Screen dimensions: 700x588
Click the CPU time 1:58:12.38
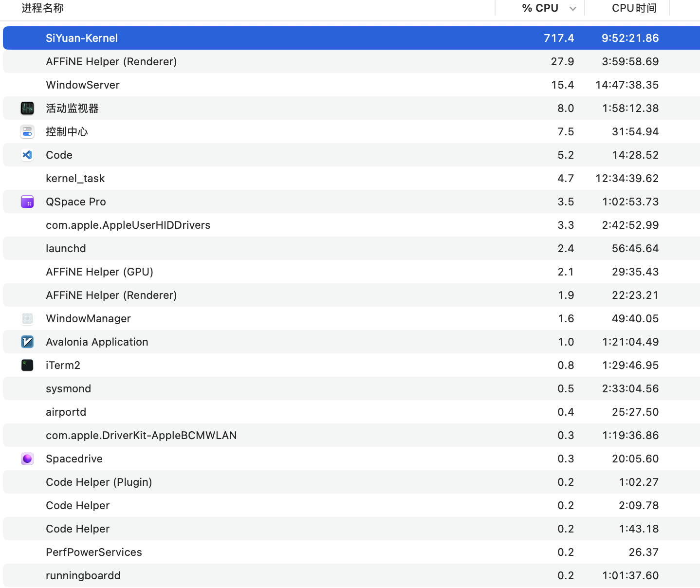click(630, 108)
